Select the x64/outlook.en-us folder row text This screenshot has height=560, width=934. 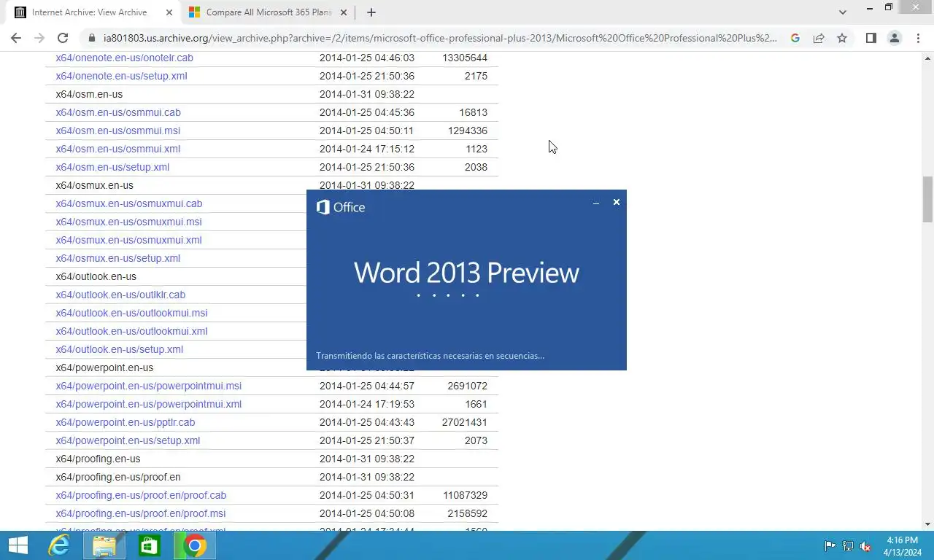tap(96, 276)
